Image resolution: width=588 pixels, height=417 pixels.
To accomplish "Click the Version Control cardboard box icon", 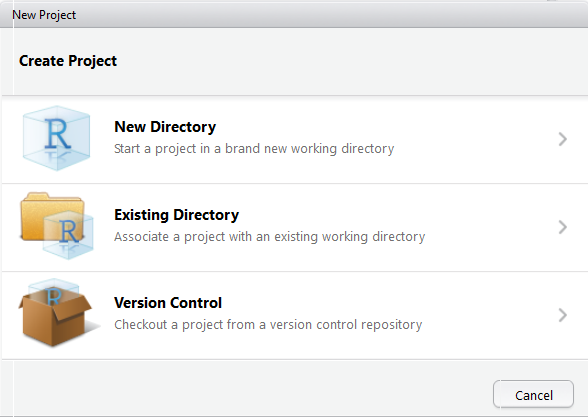I will tap(56, 313).
